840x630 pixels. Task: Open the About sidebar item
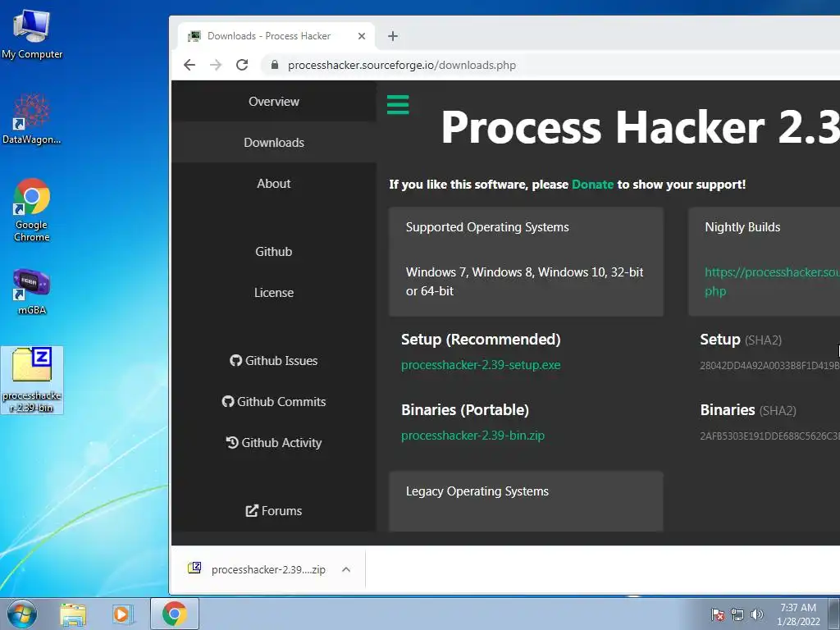pyautogui.click(x=274, y=183)
